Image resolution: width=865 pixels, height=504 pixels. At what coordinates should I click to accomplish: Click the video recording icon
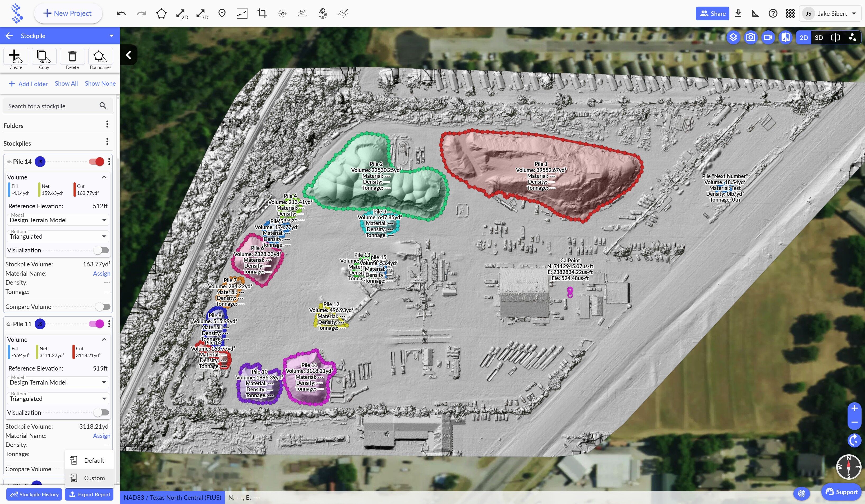click(768, 37)
